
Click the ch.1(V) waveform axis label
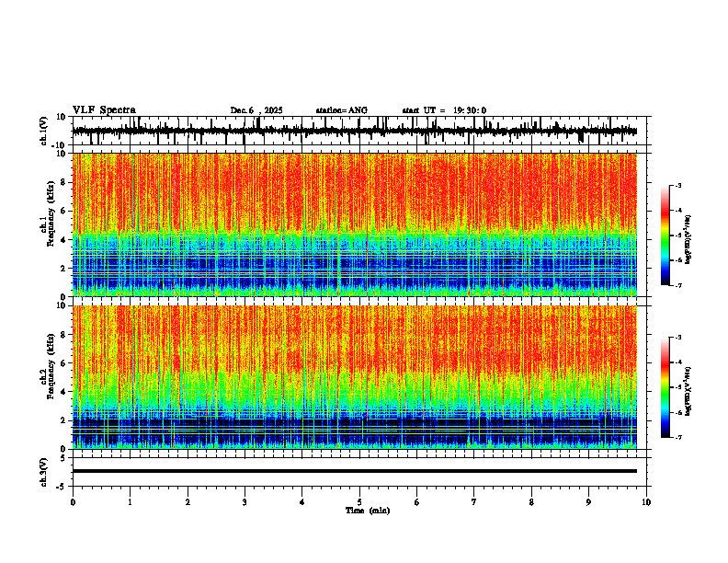[x=44, y=131]
